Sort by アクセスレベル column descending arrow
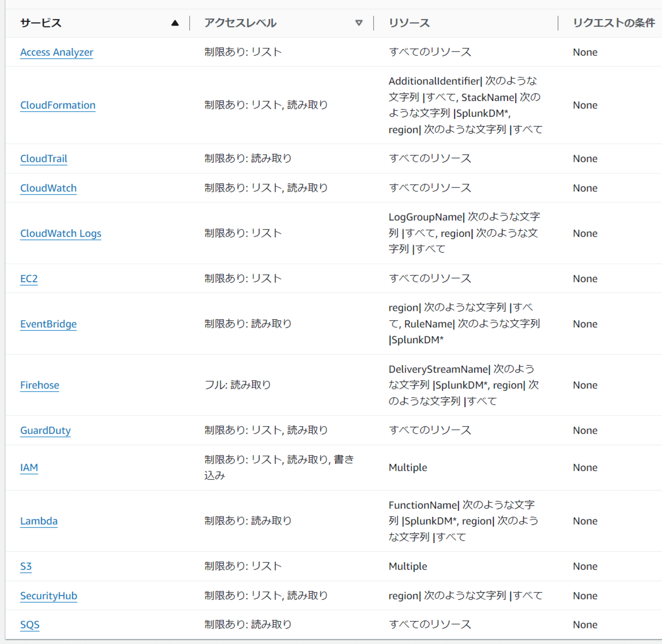662x644 pixels. coord(359,23)
